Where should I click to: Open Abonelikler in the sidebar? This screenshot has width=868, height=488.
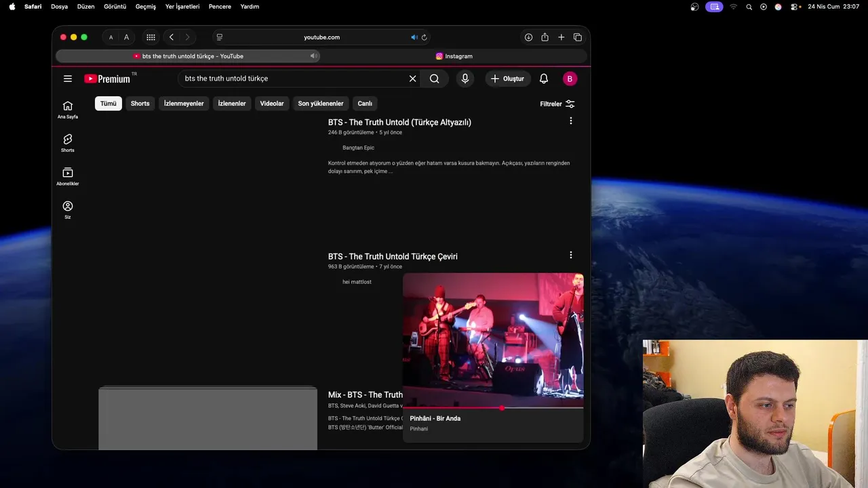(68, 176)
